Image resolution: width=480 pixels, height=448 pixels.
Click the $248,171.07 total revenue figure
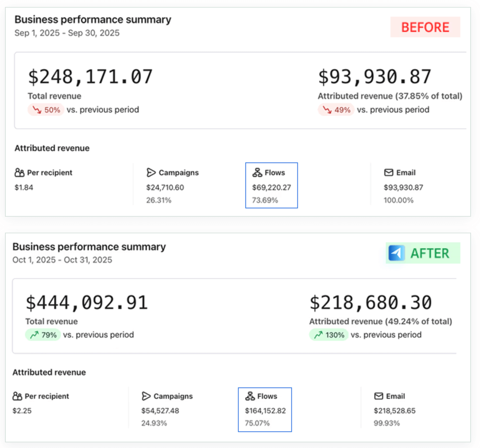tap(90, 77)
